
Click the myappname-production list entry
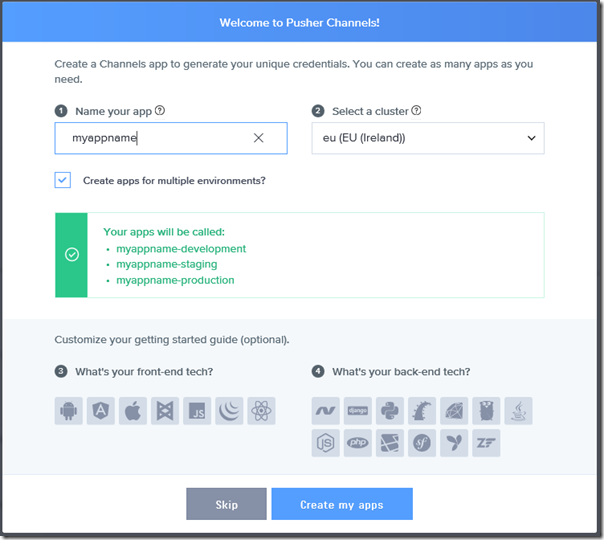tap(175, 280)
